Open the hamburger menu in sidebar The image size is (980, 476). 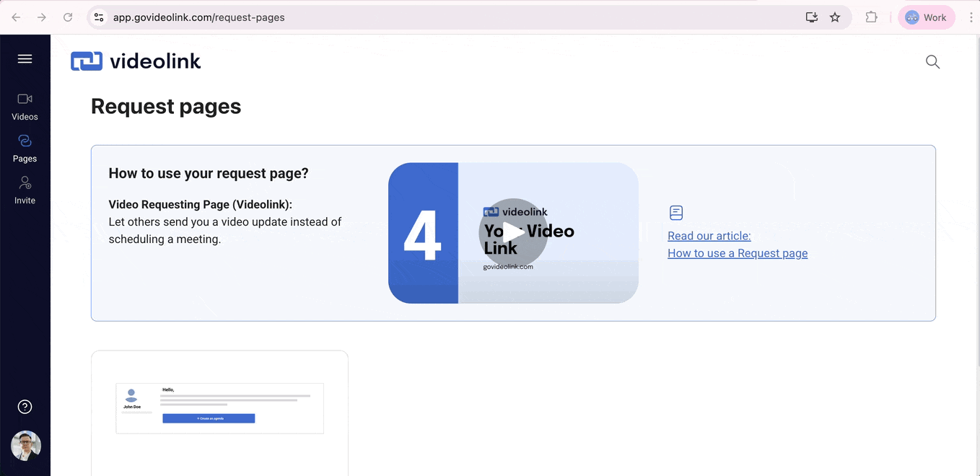tap(25, 59)
